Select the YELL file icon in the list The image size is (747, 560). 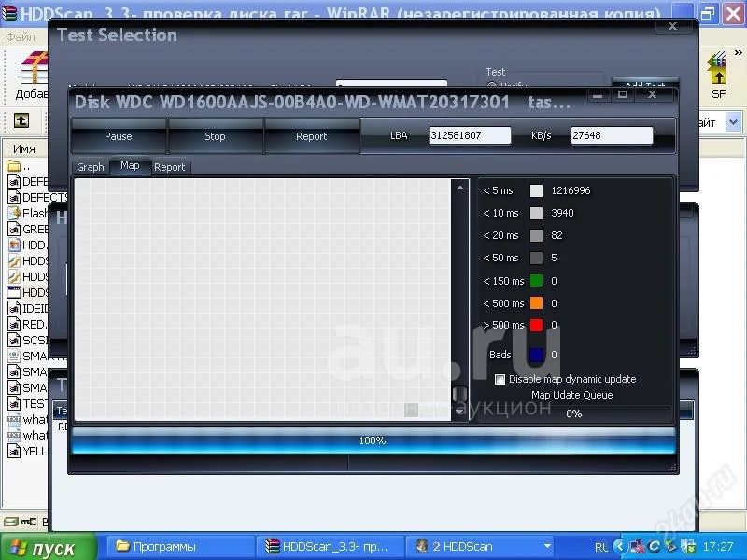pos(14,451)
